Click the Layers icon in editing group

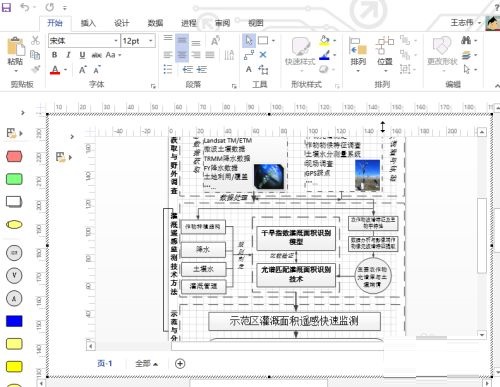(x=466, y=55)
